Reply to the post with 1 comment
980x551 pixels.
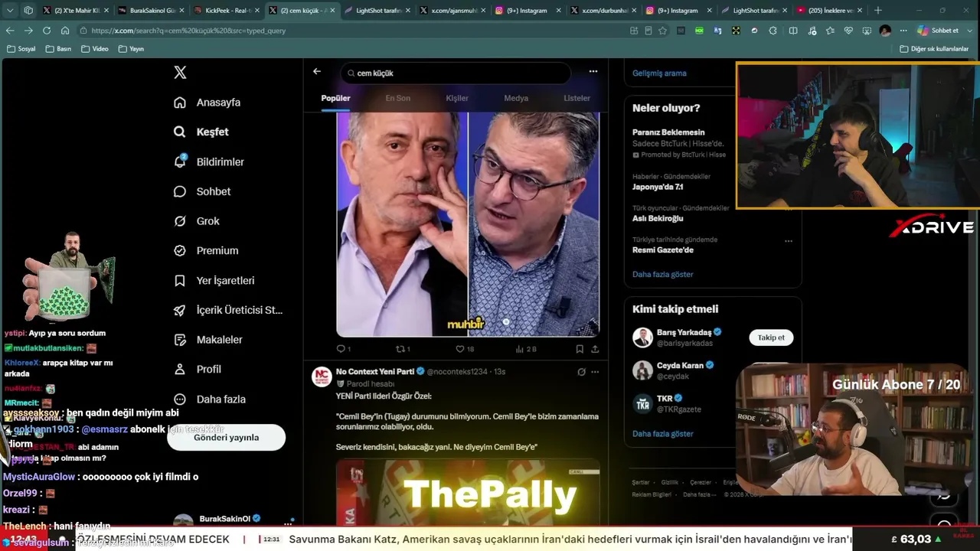click(344, 349)
